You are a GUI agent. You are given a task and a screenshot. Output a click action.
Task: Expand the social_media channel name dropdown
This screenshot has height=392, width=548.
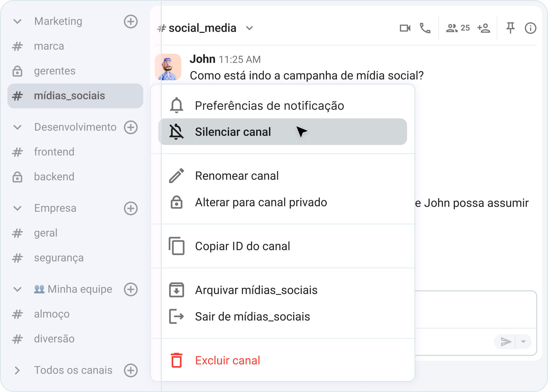pyautogui.click(x=250, y=28)
